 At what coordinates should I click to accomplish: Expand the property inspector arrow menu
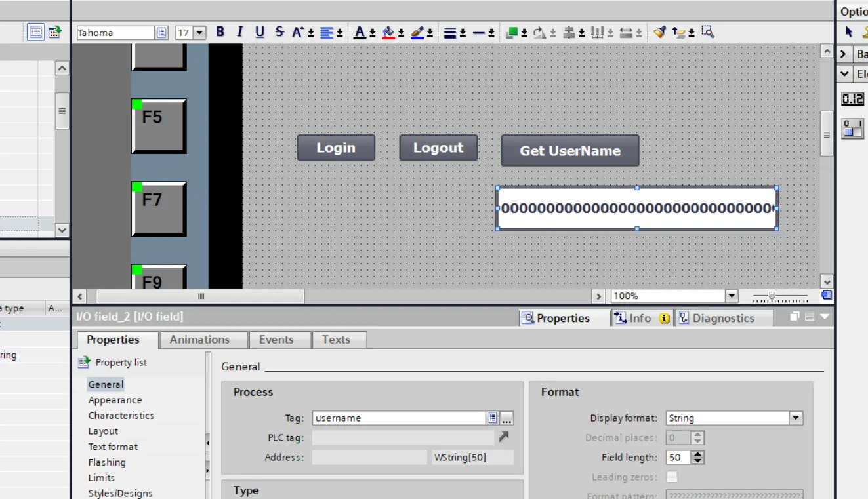(x=825, y=317)
